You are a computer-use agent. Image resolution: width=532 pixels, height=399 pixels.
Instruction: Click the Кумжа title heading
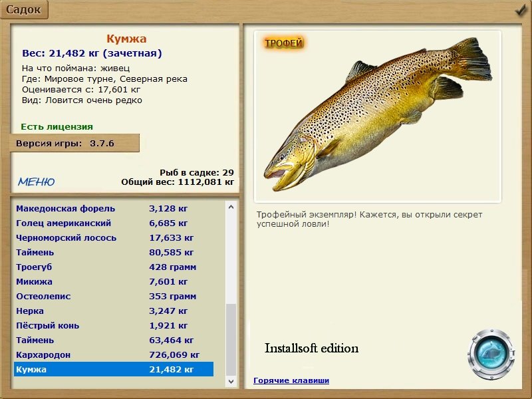point(126,39)
